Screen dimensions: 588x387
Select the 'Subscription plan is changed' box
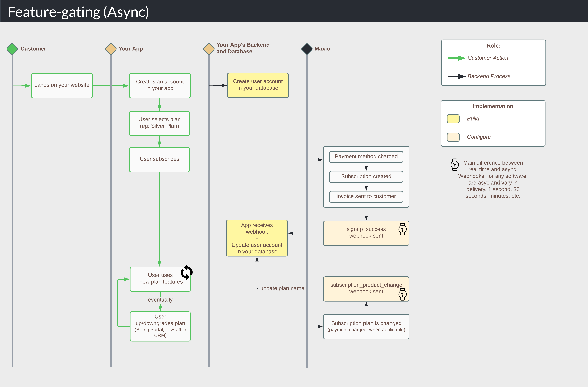tap(366, 326)
